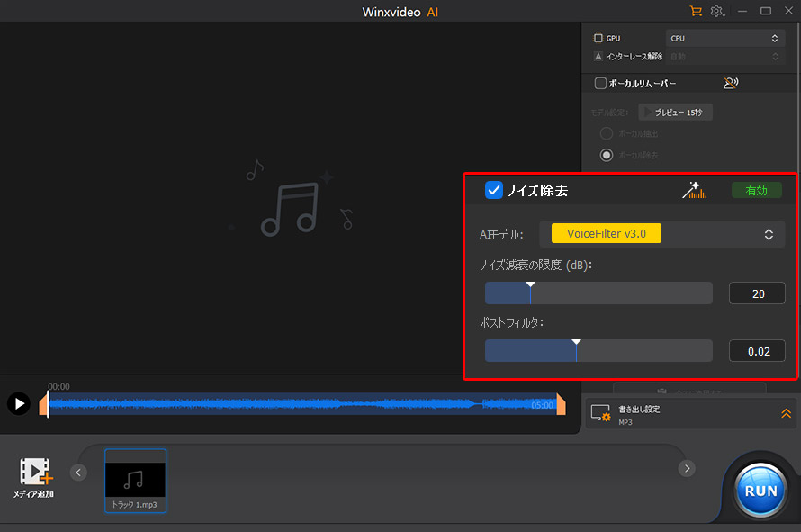801x532 pixels.
Task: Start processing with the RUN button
Action: pos(760,491)
